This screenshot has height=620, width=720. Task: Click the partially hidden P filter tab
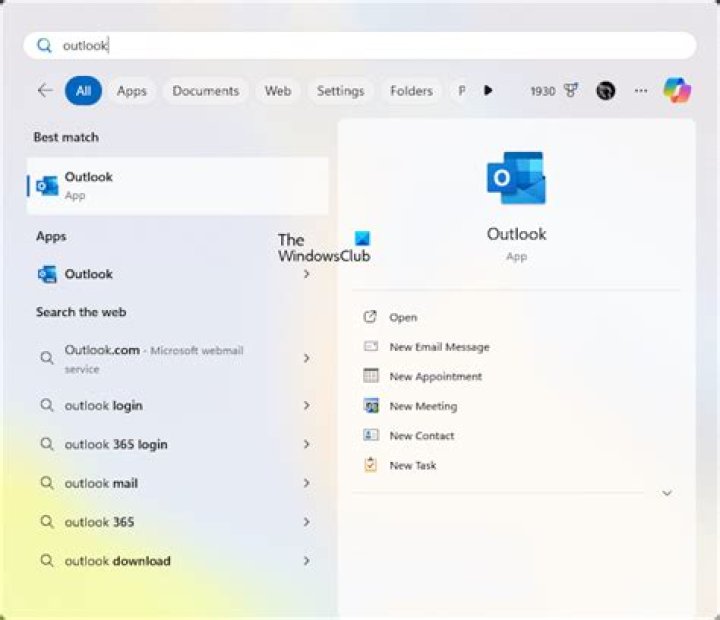pyautogui.click(x=461, y=91)
